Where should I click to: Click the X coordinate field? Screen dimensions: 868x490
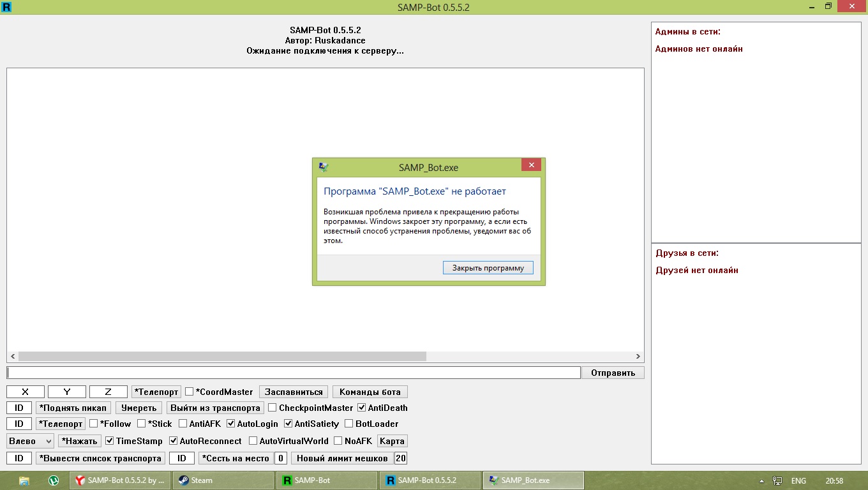click(26, 392)
